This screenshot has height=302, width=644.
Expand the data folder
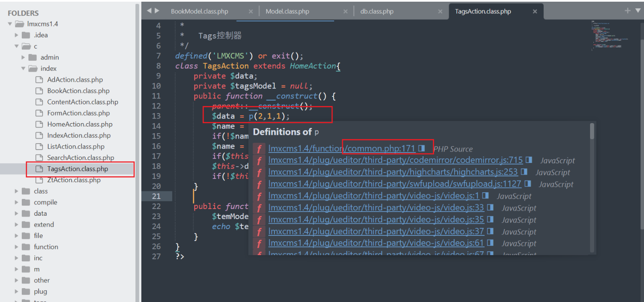click(17, 213)
